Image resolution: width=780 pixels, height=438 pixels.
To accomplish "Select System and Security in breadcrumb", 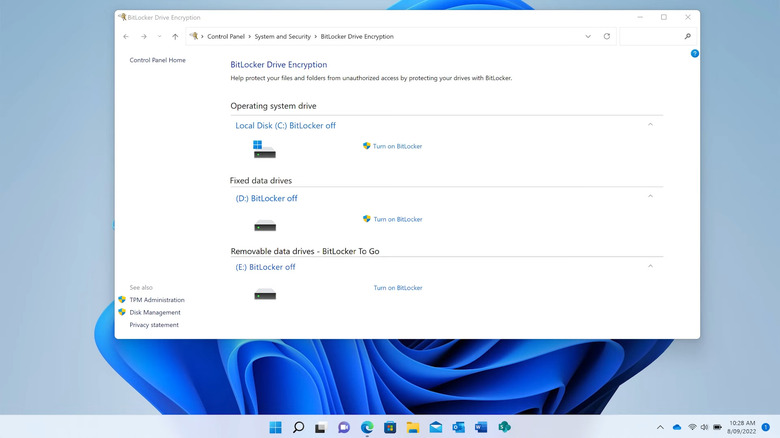I will pos(284,36).
